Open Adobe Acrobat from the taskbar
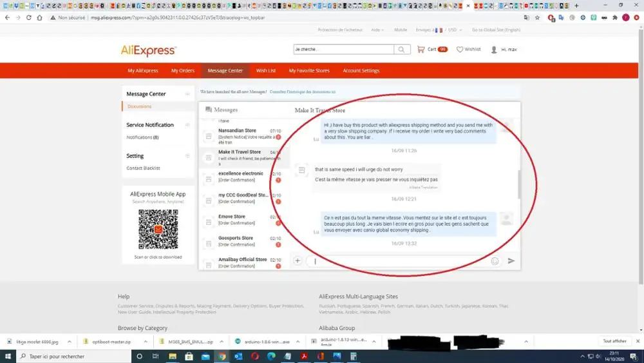This screenshot has width=644, height=363. 304,356
